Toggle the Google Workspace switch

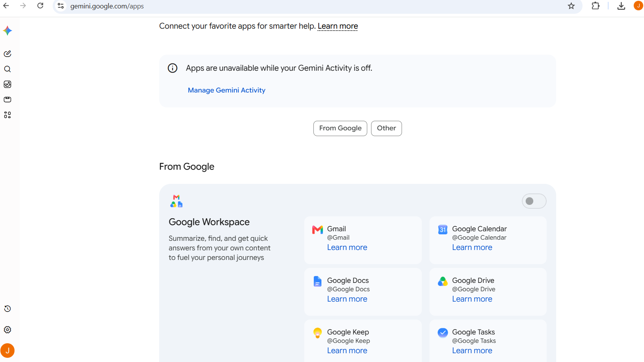(x=534, y=201)
